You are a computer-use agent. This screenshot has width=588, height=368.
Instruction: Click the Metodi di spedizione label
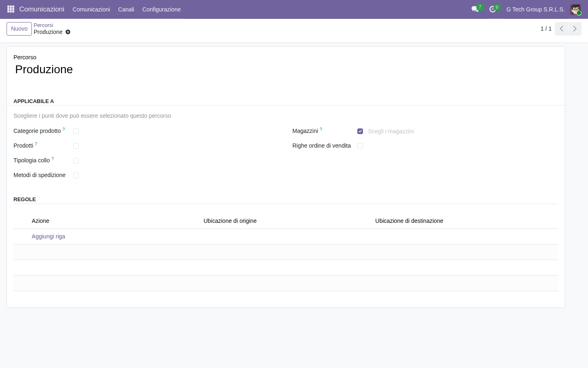coord(40,175)
